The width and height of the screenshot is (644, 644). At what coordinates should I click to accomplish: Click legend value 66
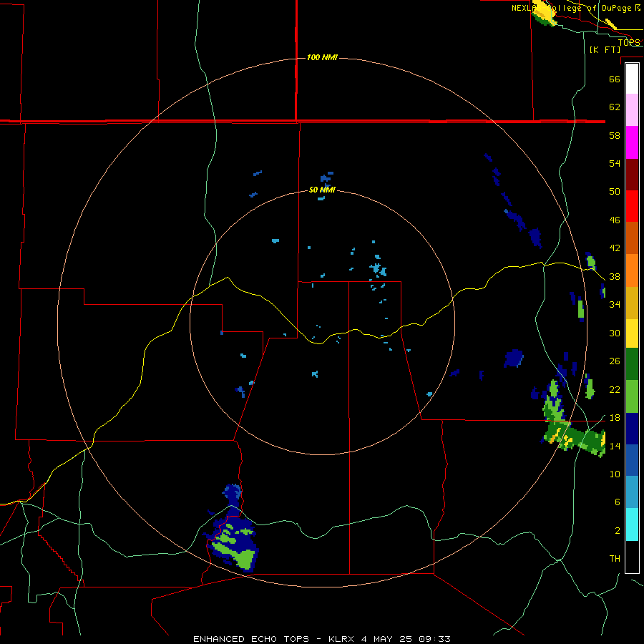(615, 79)
